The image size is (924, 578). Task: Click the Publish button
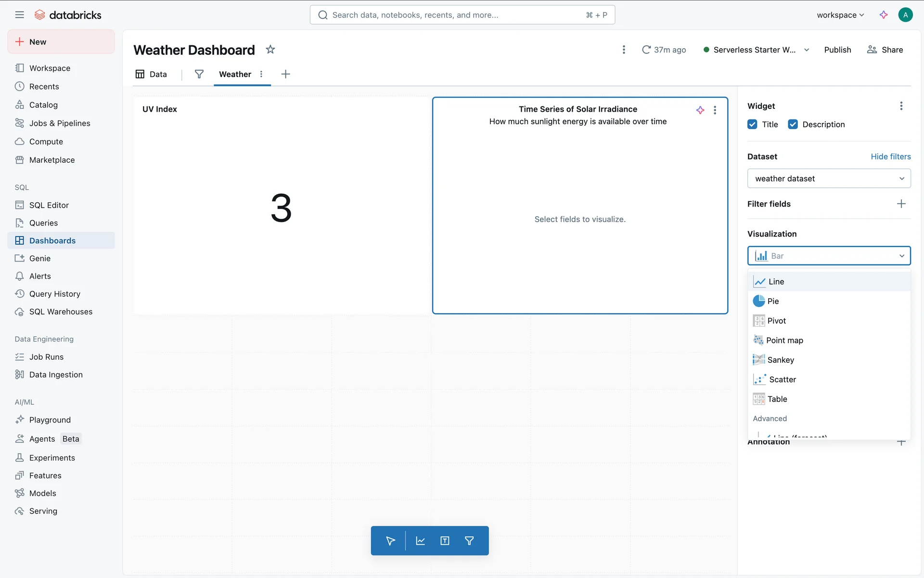[x=837, y=50]
